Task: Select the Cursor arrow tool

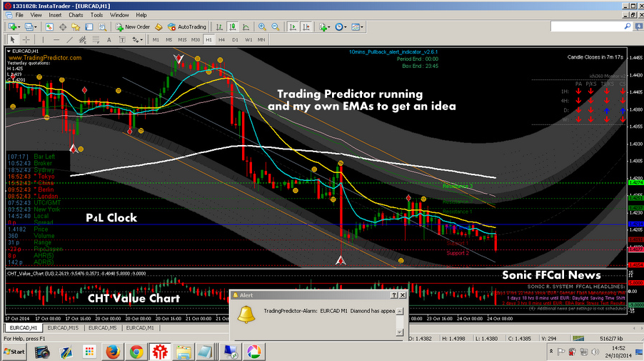Action: point(12,39)
